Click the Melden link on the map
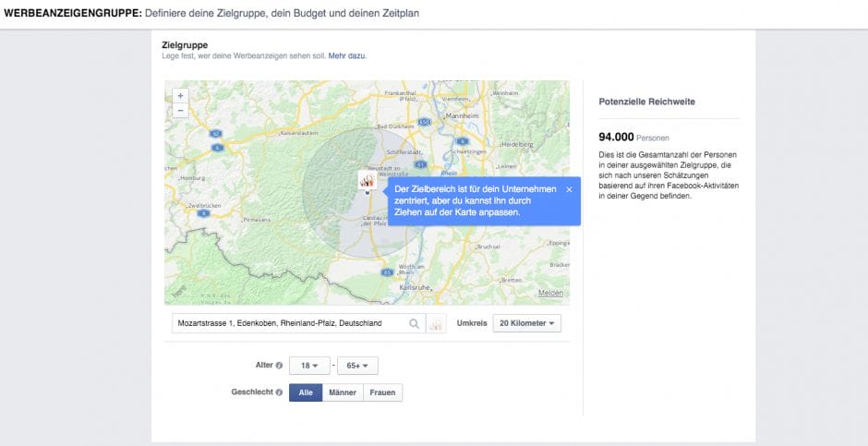Image resolution: width=868 pixels, height=446 pixels. click(550, 294)
